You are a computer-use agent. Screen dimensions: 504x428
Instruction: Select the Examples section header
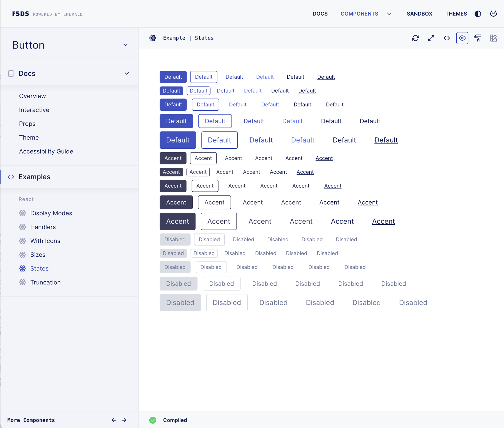[69, 177]
